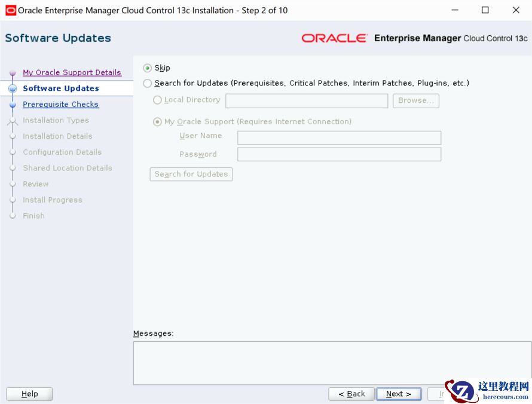The image size is (532, 404).
Task: Click the Browse button
Action: [x=416, y=101]
